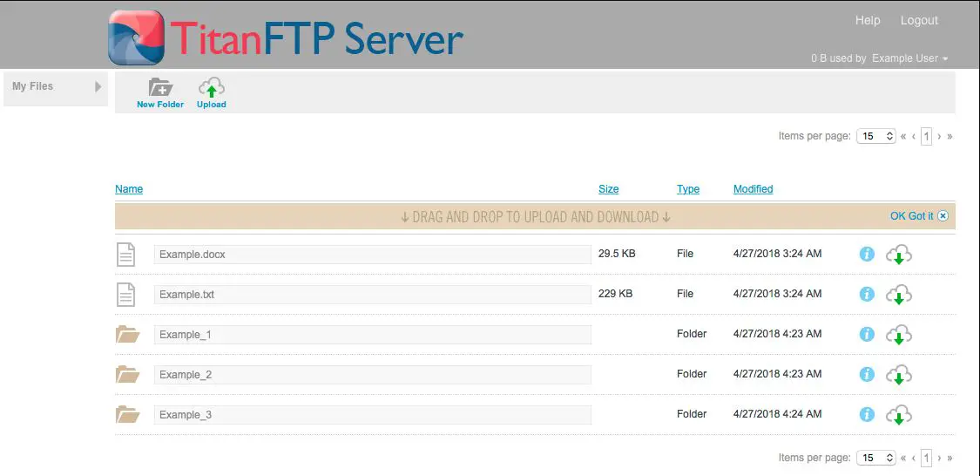Click the 4/27/2018 4:24 AM date
Image resolution: width=980 pixels, height=476 pixels.
click(x=778, y=414)
